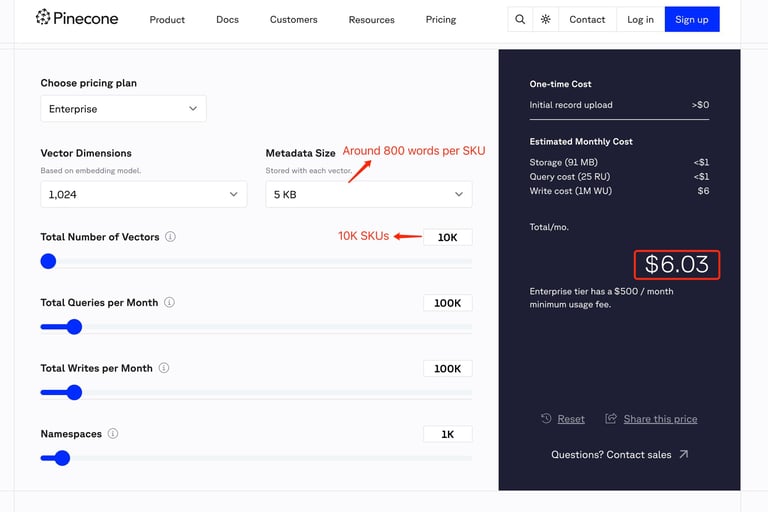Go to the Pricing nav item

(441, 20)
